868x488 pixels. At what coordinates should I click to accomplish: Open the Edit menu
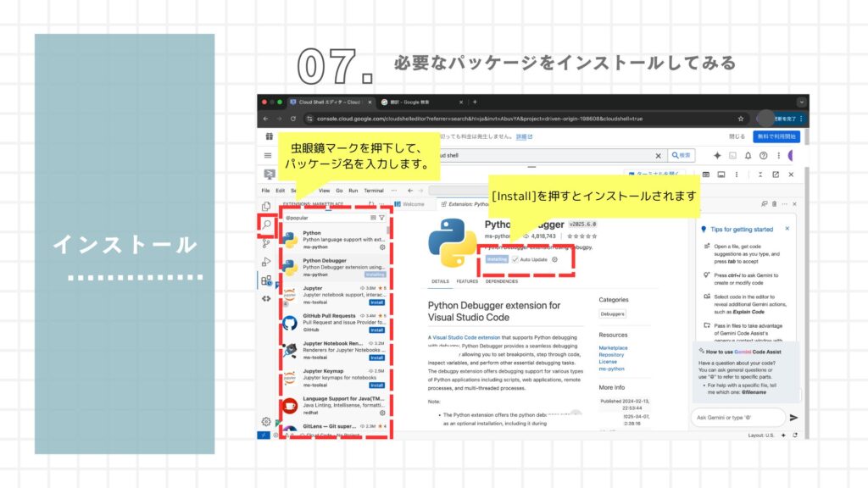(x=280, y=191)
